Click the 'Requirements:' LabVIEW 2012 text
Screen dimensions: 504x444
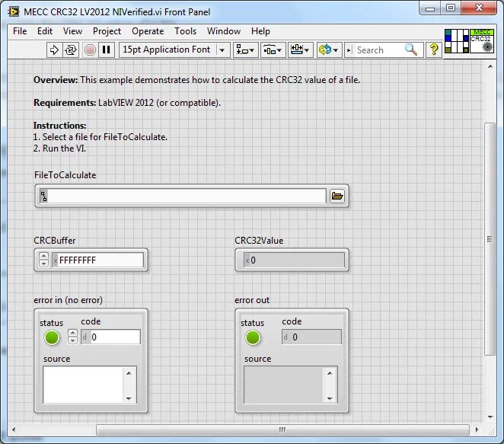[127, 103]
